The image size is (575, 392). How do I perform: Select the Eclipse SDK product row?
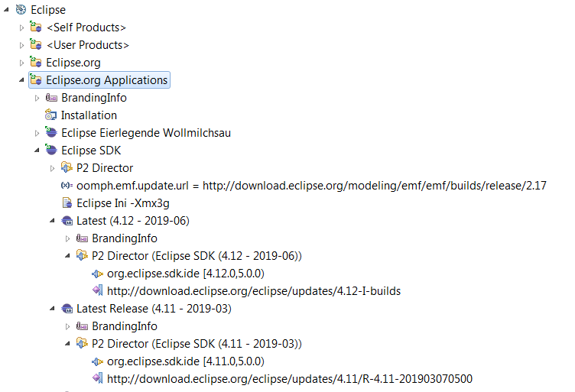pos(91,151)
